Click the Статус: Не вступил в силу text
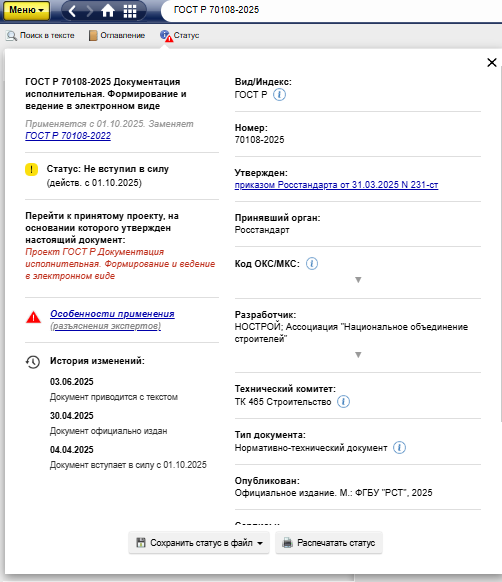The image size is (502, 582). [x=108, y=169]
